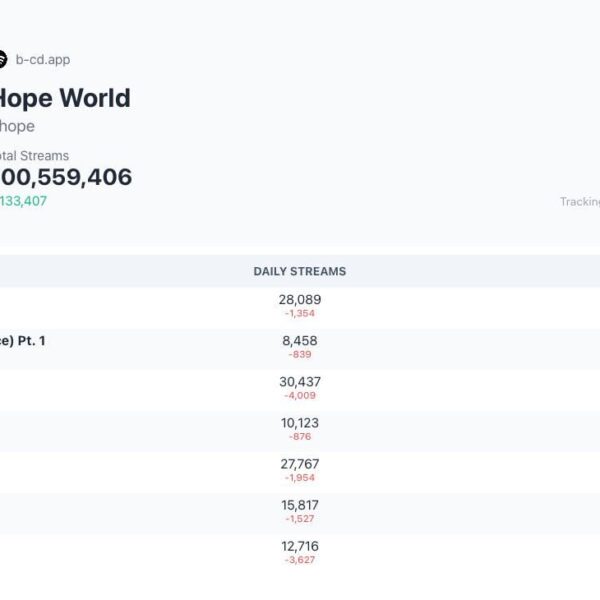Click daily streams value 28,089
Screen dimensions: 600x600
300,300
